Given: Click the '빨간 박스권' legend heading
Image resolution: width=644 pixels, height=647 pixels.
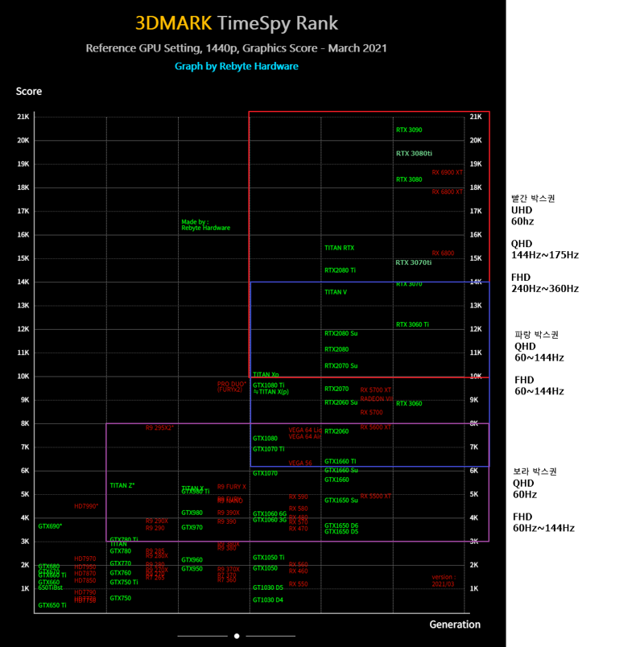Looking at the screenshot, I should pos(533,199).
